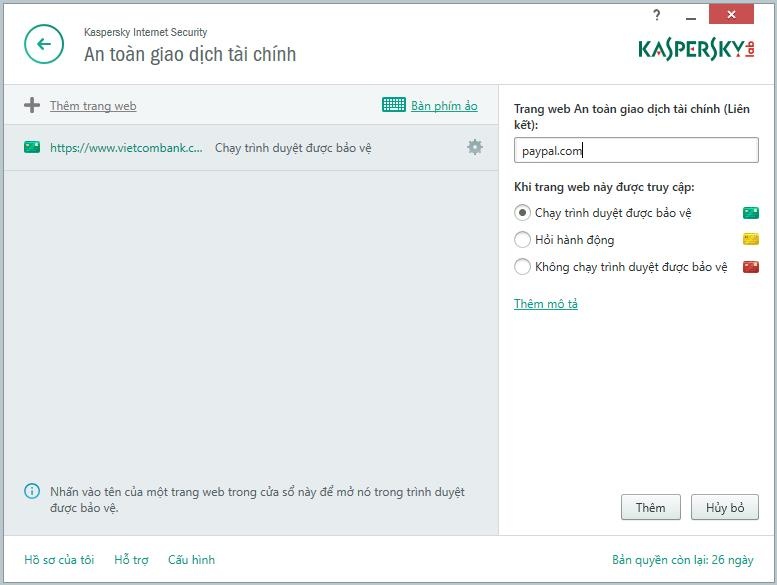This screenshot has width=777, height=585.
Task: Open the https://www.vietcombank.c... link
Action: (126, 148)
